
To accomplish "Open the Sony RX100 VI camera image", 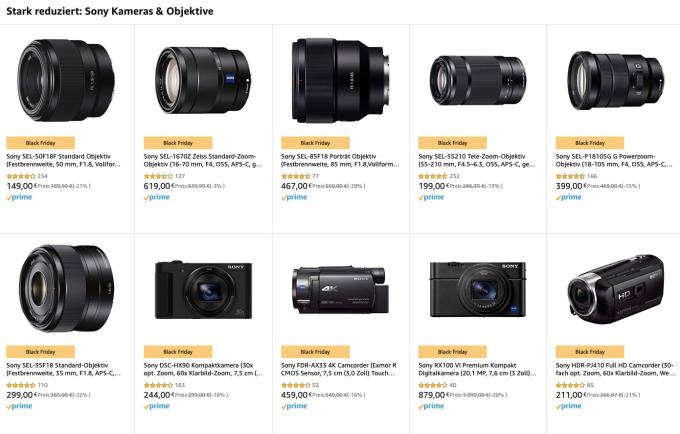I will [478, 290].
